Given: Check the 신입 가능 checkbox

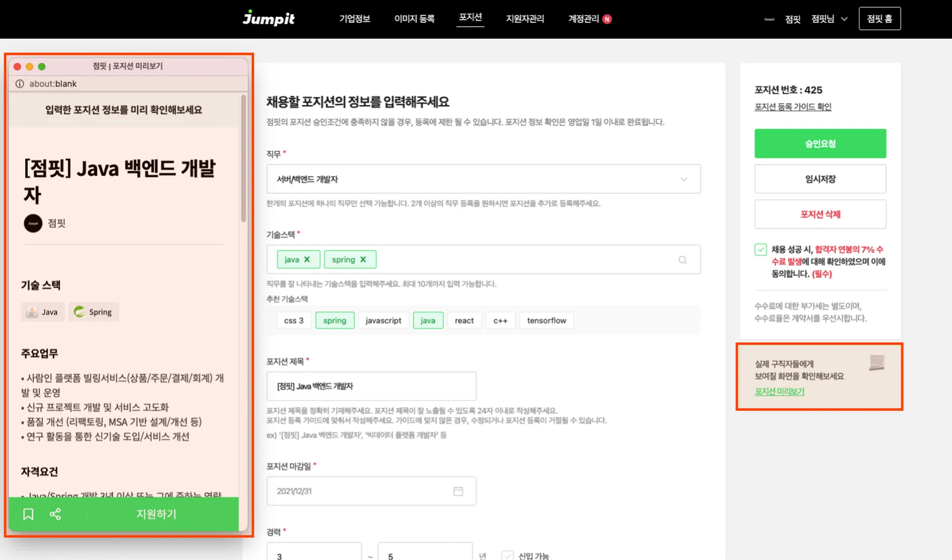Looking at the screenshot, I should pos(507,555).
